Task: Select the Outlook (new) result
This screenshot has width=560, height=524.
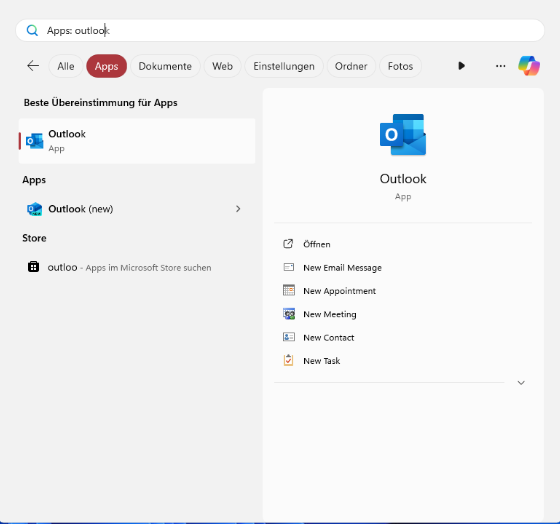Action: point(137,209)
